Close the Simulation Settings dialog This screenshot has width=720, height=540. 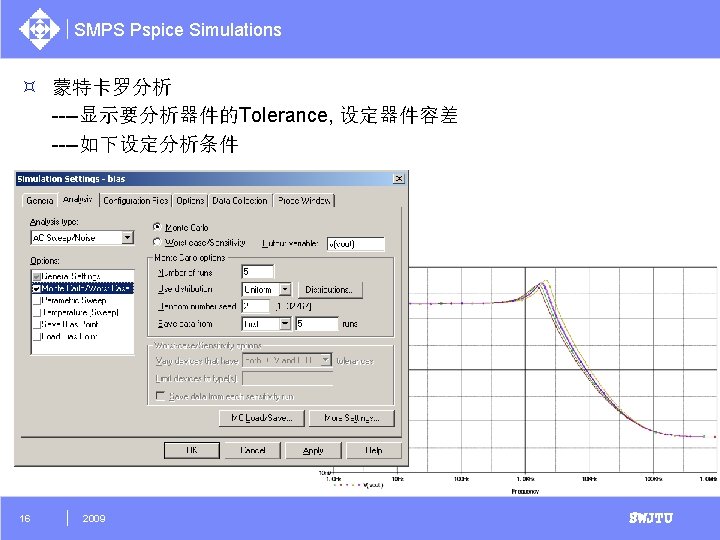point(399,178)
